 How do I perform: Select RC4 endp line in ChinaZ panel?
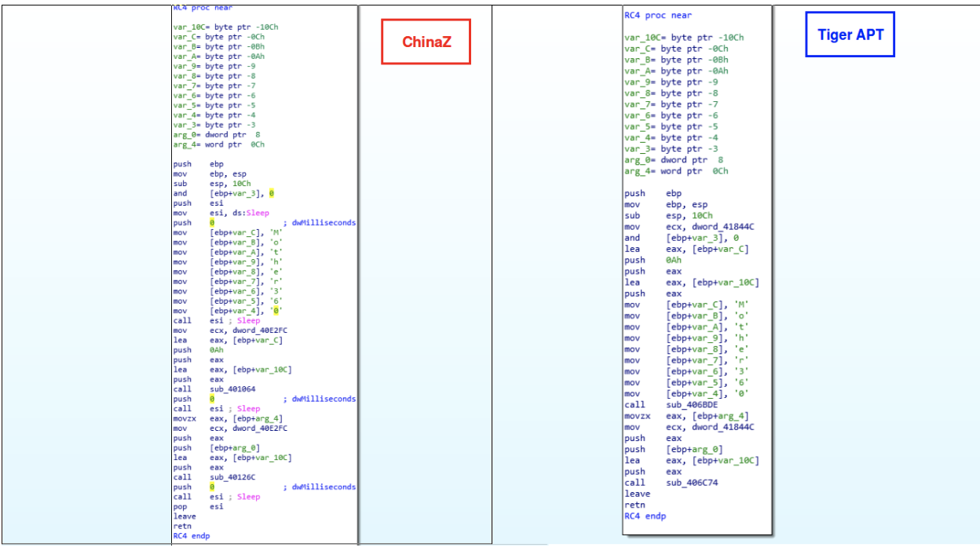point(191,536)
